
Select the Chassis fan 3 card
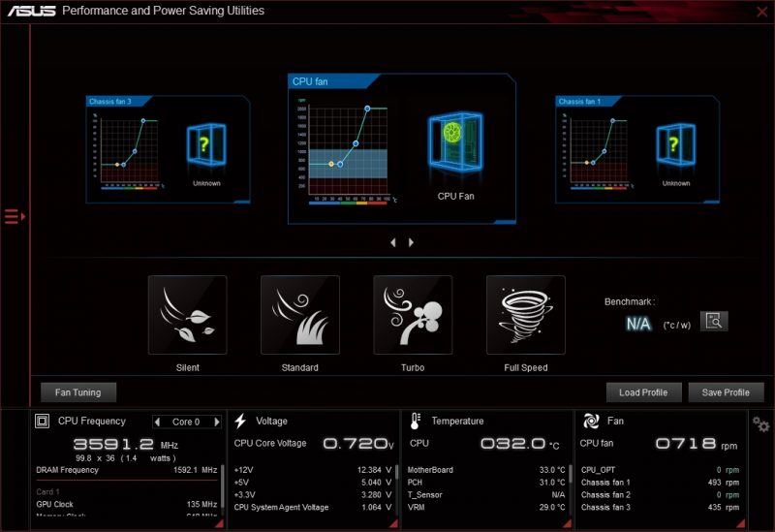(168, 149)
